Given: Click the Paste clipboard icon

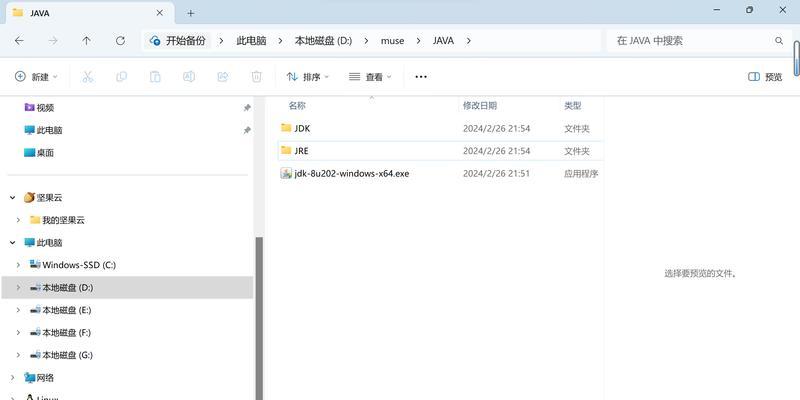Looking at the screenshot, I should point(155,77).
